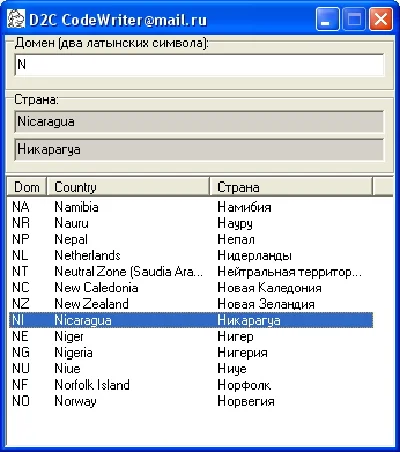
Task: Select the NC domain code
Action: coord(21,287)
